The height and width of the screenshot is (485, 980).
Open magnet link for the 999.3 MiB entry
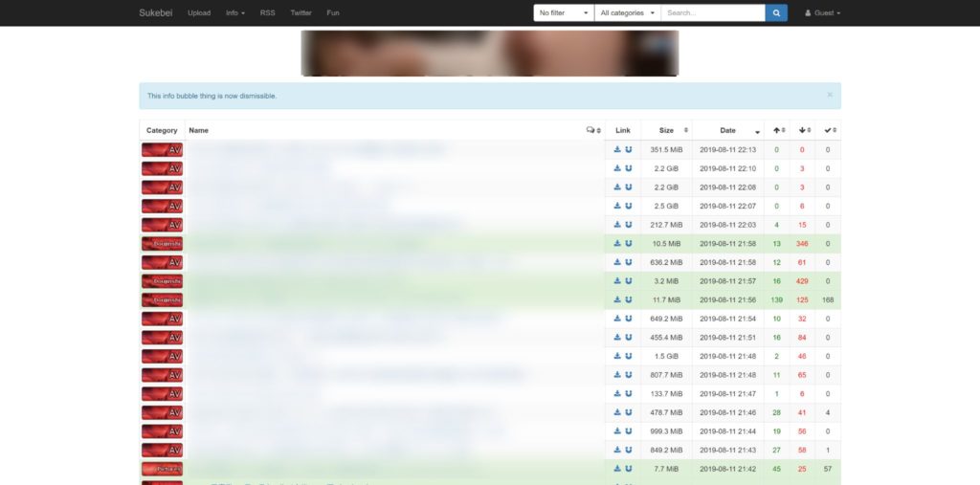click(629, 431)
